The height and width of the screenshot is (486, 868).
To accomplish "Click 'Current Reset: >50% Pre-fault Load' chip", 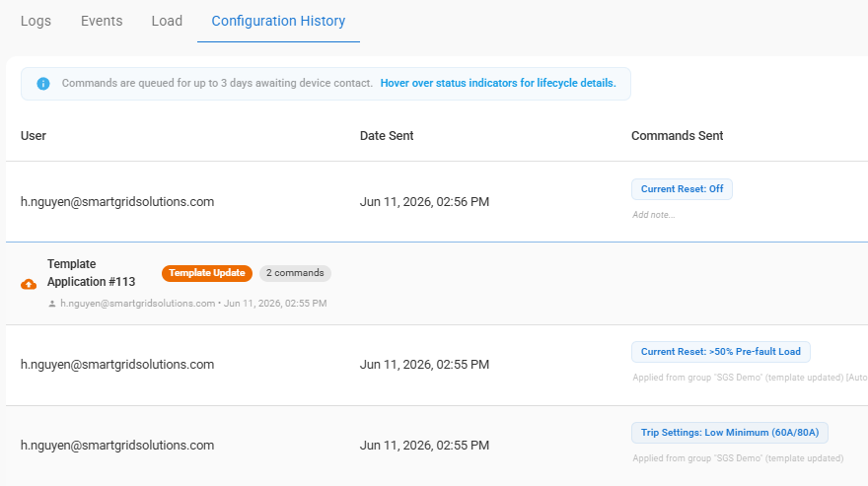I will [721, 352].
